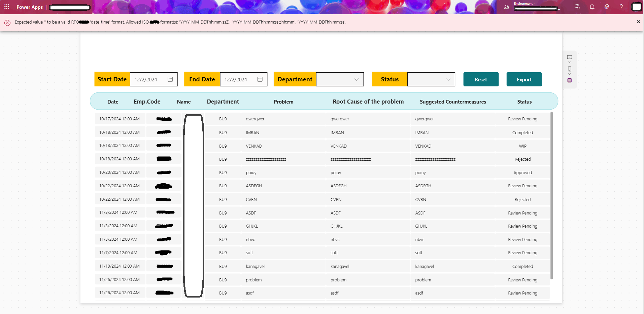This screenshot has width=644, height=314.
Task: Open the Department dropdown
Action: [x=340, y=79]
